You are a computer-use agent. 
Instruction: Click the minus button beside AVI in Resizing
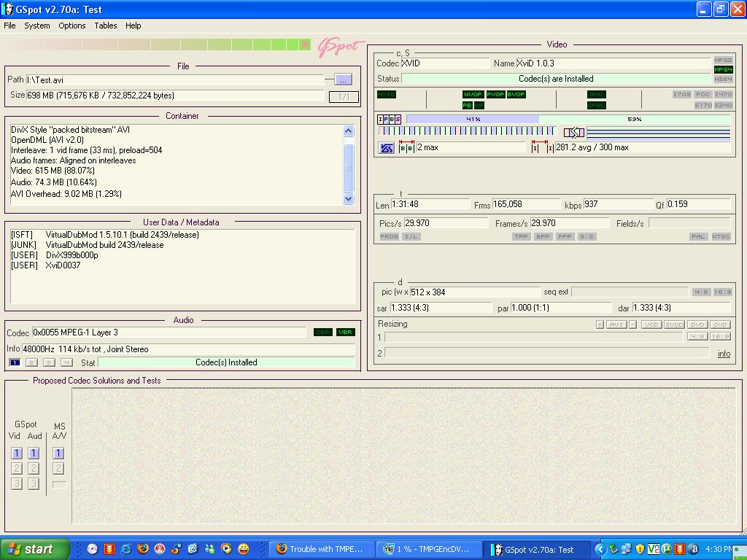632,324
